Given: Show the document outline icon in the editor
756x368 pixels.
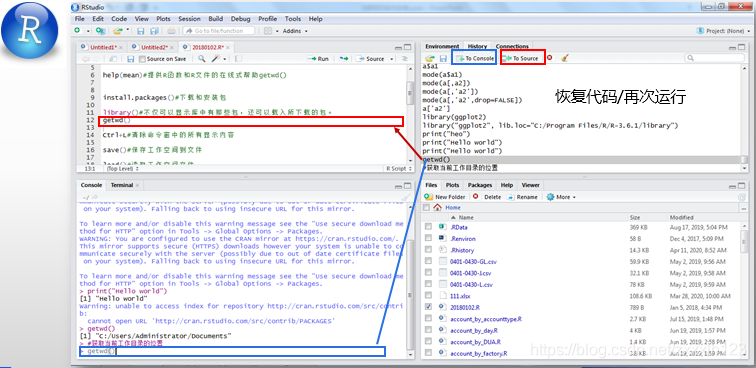Looking at the screenshot, I should point(405,59).
